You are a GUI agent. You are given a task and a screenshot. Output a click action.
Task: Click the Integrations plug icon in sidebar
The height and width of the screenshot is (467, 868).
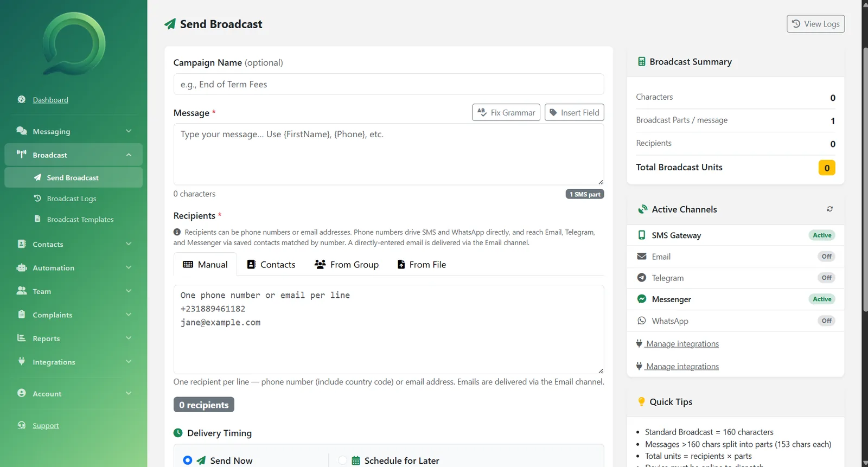22,361
